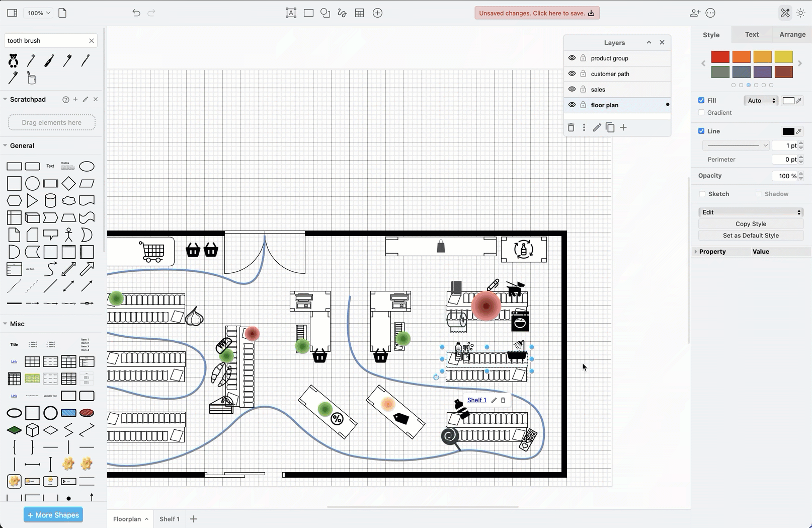Image resolution: width=812 pixels, height=528 pixels.
Task: Insert a table using the table toolbar icon
Action: pos(359,13)
